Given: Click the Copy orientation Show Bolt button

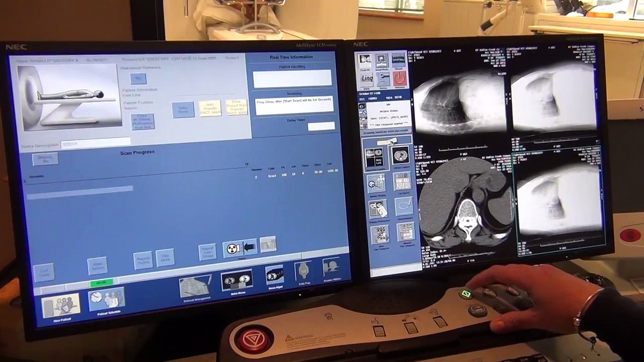Looking at the screenshot, I should coord(142,122).
